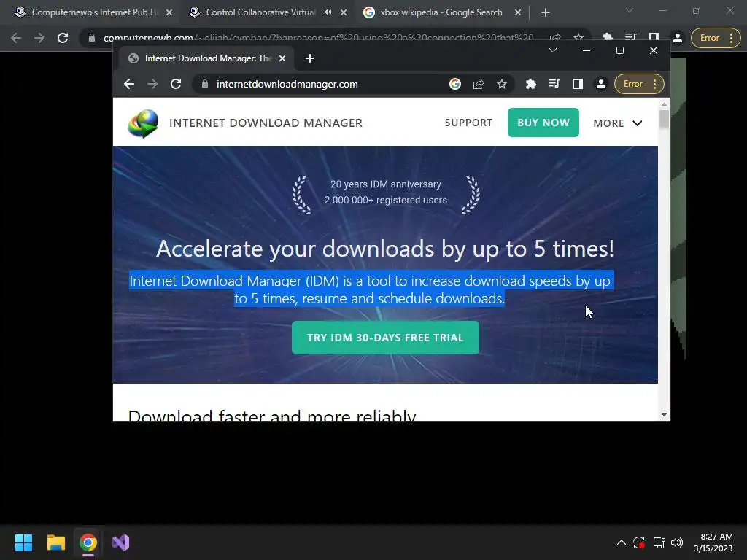
Task: Open media controls icon in inner toolbar
Action: pos(554,85)
